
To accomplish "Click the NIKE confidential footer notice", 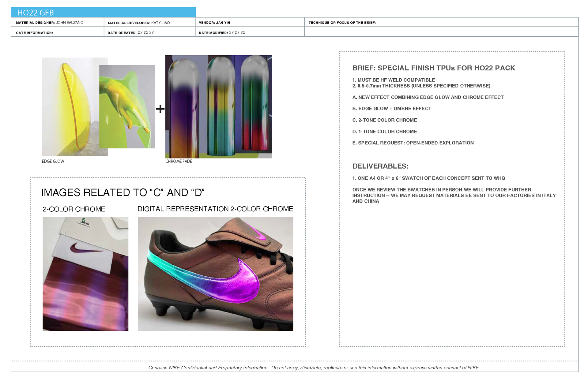I will click(314, 367).
